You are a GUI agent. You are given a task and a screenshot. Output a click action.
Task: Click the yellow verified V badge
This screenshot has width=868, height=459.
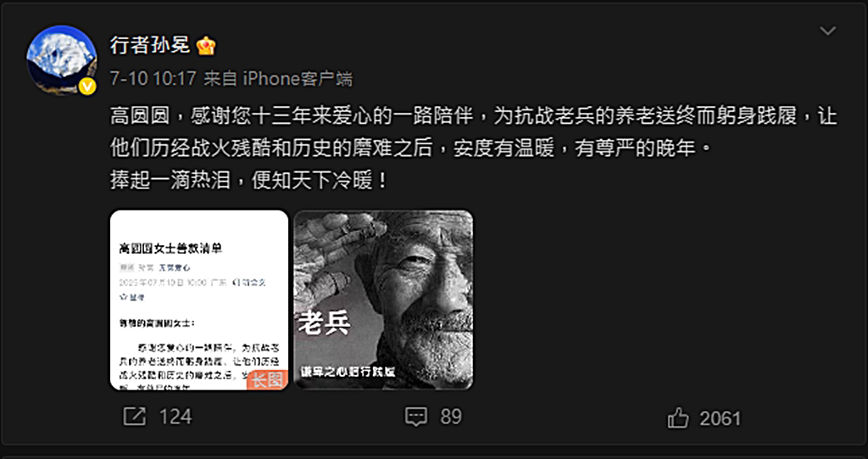pyautogui.click(x=87, y=87)
